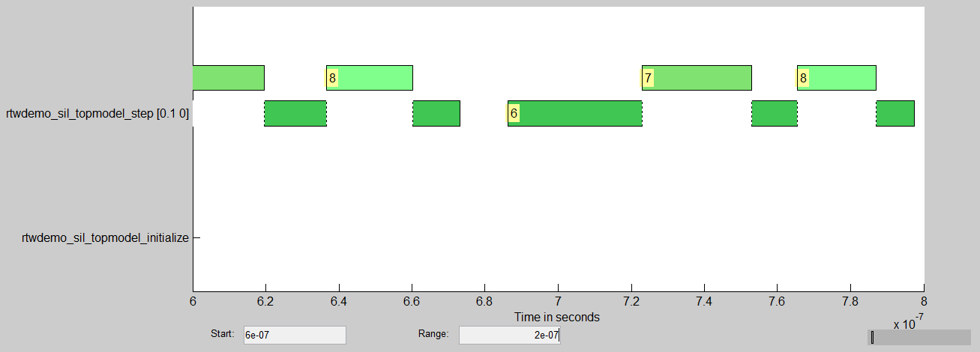This screenshot has width=980, height=352.
Task: Click the last dark green bar near 7.9
Action: [x=895, y=113]
